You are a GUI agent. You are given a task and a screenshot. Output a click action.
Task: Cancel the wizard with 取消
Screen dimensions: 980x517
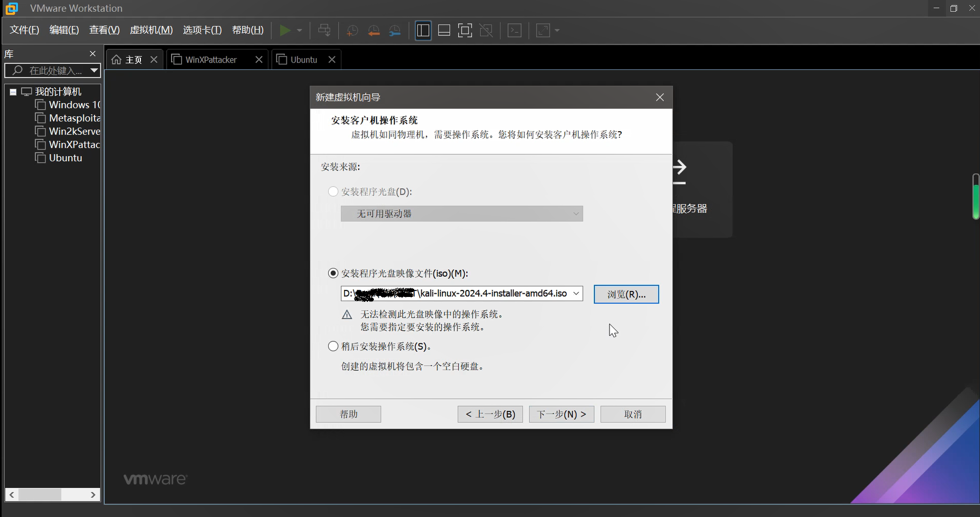[x=633, y=414]
